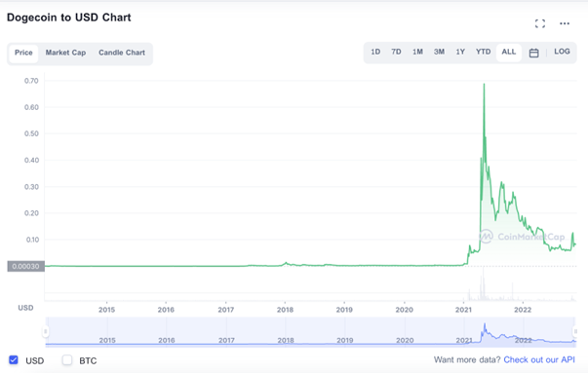588x373 pixels.
Task: Select the 1Y time range
Action: point(460,52)
